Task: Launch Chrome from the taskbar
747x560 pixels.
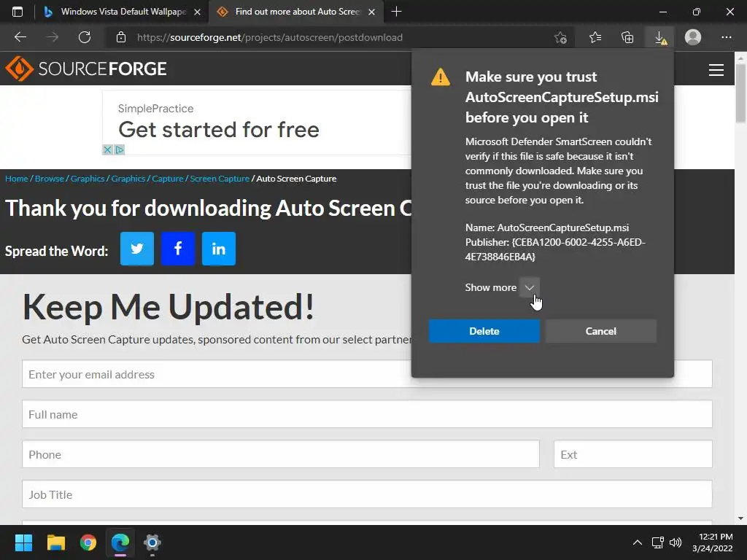Action: 88,542
